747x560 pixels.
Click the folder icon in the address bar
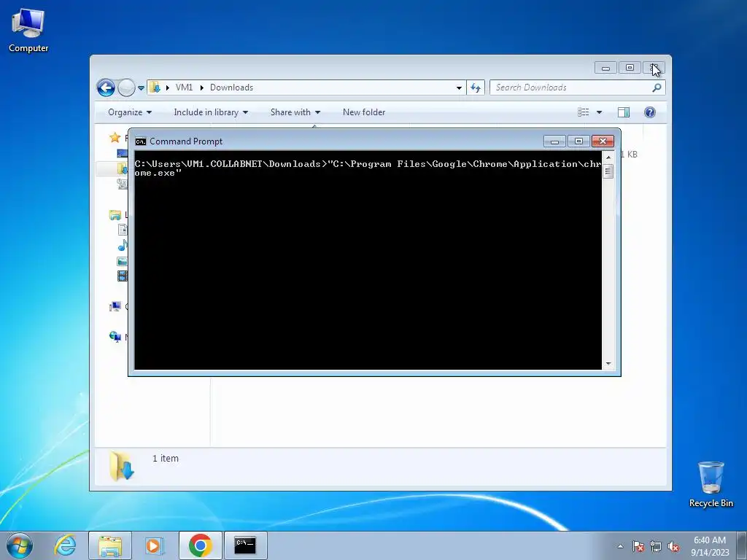click(155, 87)
